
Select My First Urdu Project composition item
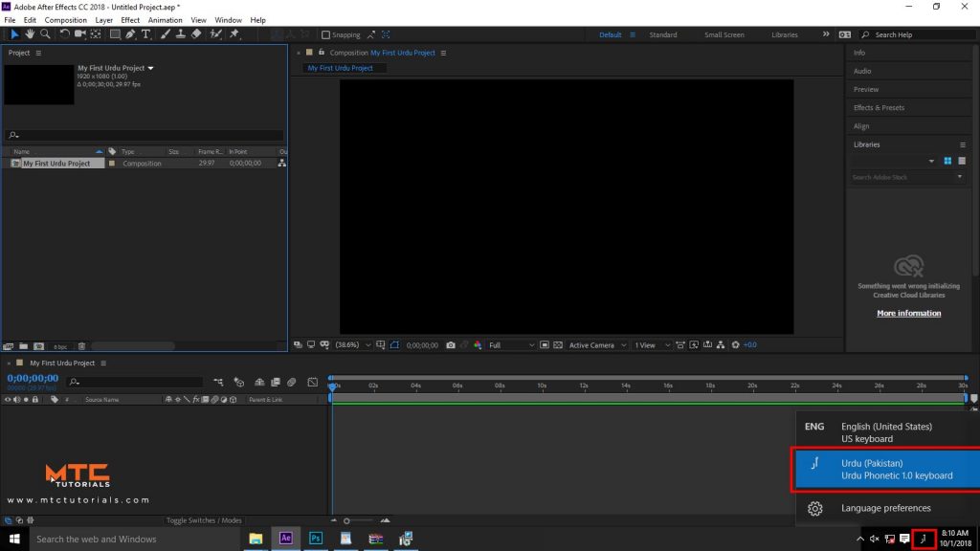[56, 164]
